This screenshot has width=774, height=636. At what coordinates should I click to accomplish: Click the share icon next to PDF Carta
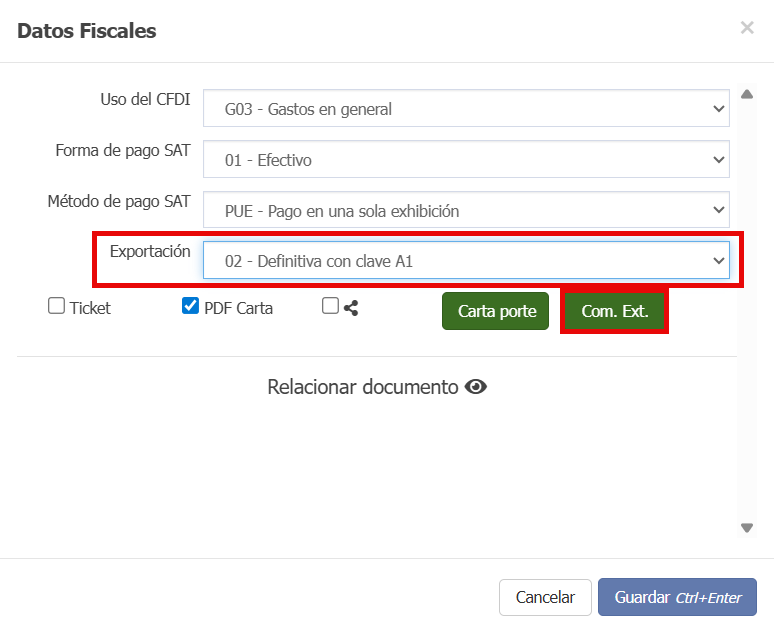[351, 308]
